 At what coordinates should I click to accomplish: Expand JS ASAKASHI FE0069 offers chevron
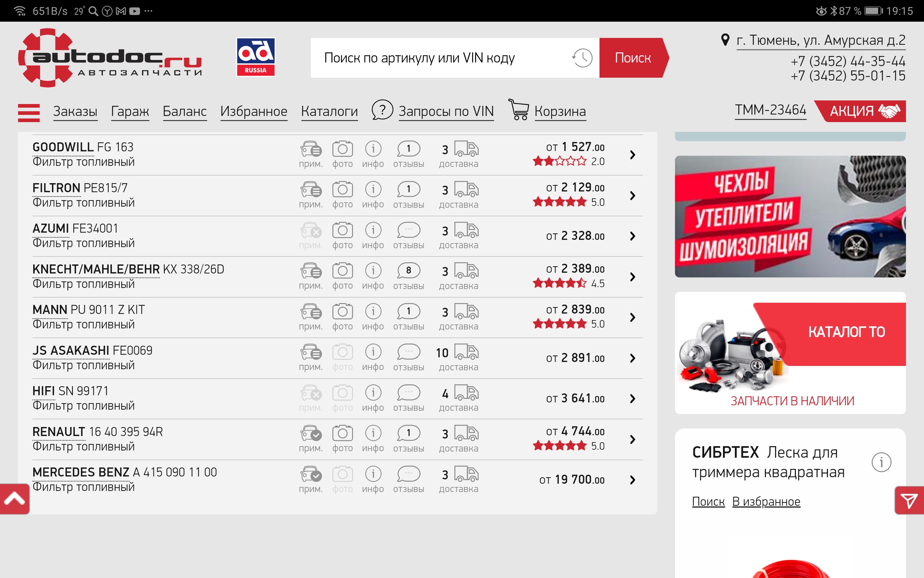coord(633,358)
